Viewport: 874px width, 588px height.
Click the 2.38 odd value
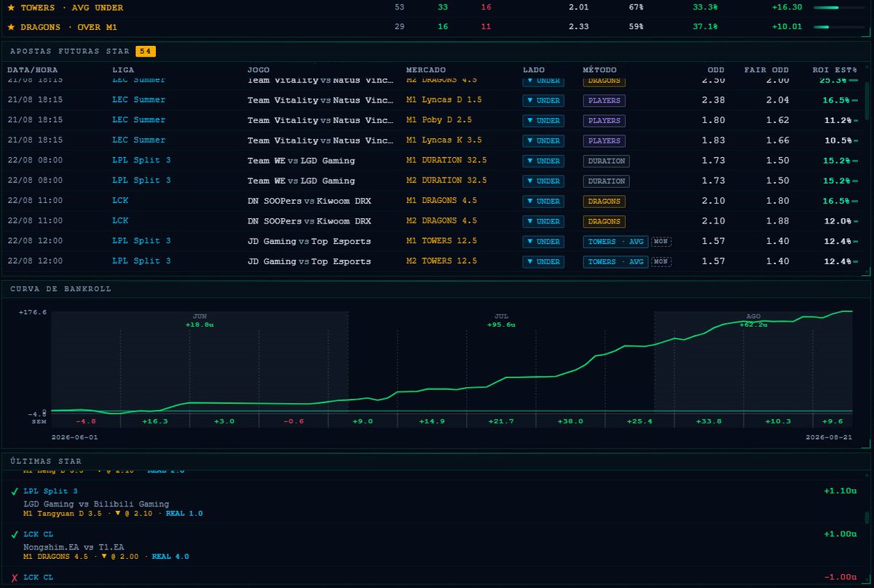(x=714, y=100)
